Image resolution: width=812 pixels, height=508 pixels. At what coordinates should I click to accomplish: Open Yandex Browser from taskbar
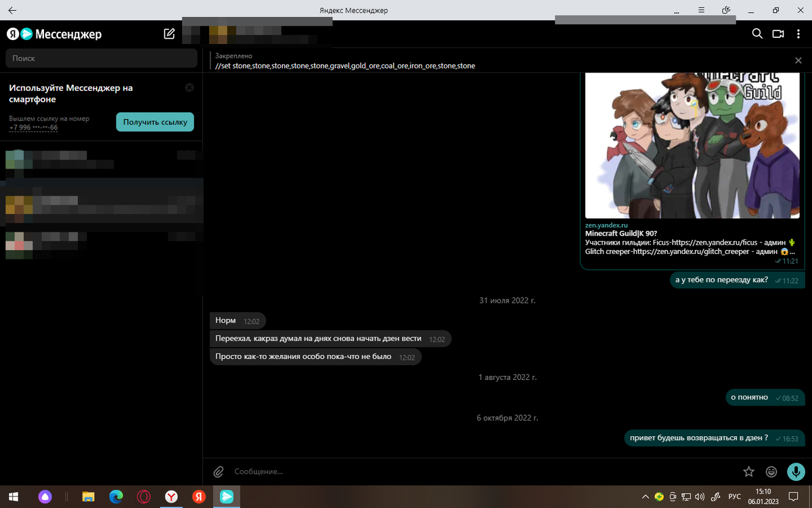(x=172, y=496)
